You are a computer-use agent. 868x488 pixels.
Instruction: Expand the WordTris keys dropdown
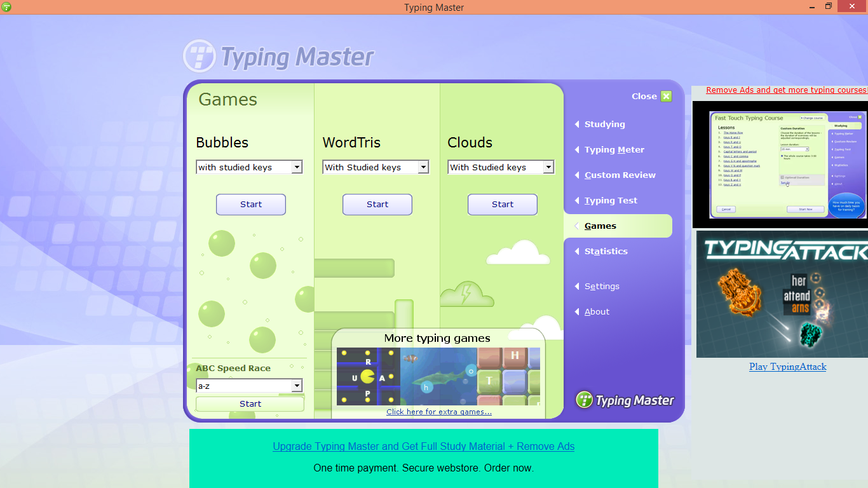coord(423,167)
